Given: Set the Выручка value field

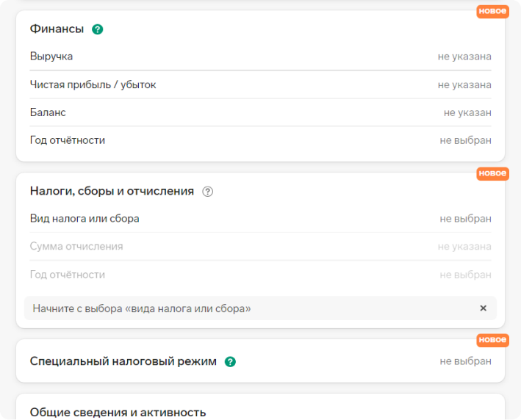Looking at the screenshot, I should 464,57.
